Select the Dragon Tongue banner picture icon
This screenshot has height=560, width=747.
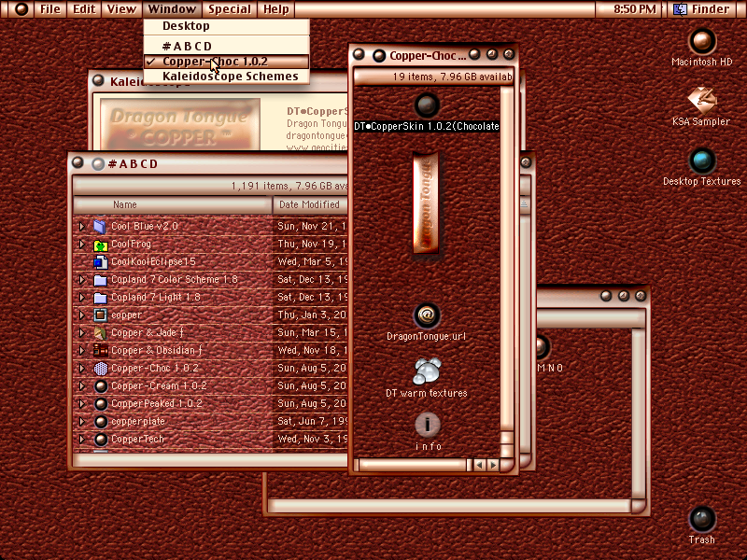pyautogui.click(x=426, y=203)
